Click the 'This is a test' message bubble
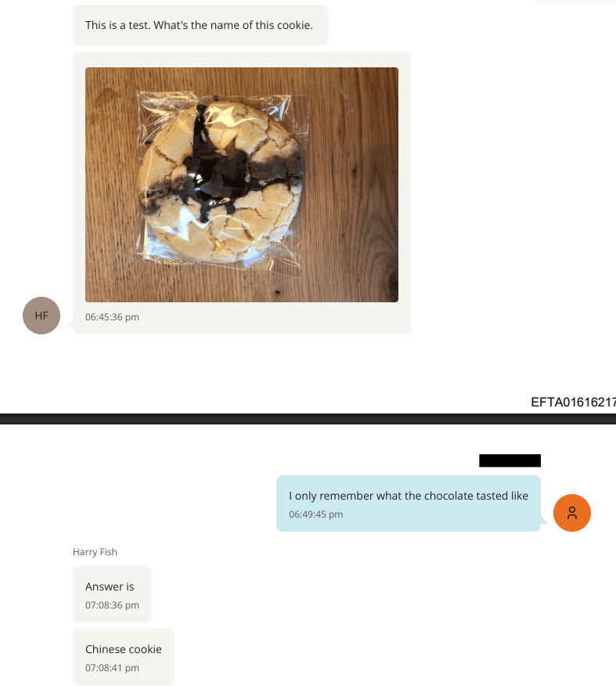The height and width of the screenshot is (686, 616). tap(200, 25)
